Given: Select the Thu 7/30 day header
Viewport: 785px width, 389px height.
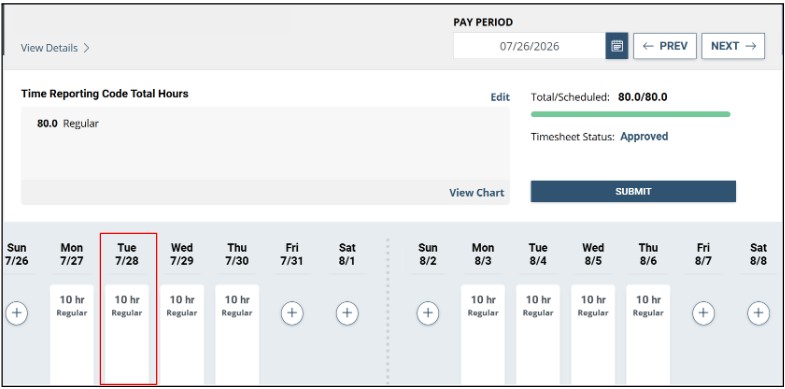Looking at the screenshot, I should [237, 254].
